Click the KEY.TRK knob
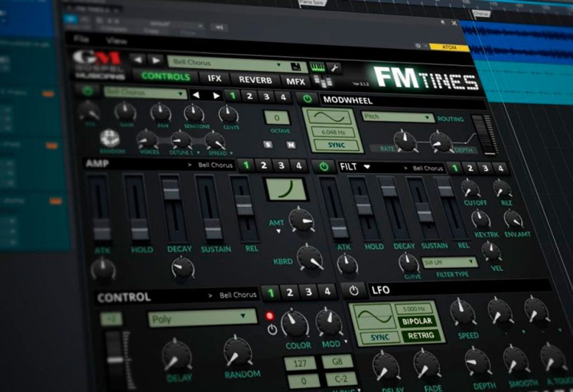Viewport: 573px width, 392px height. [481, 219]
